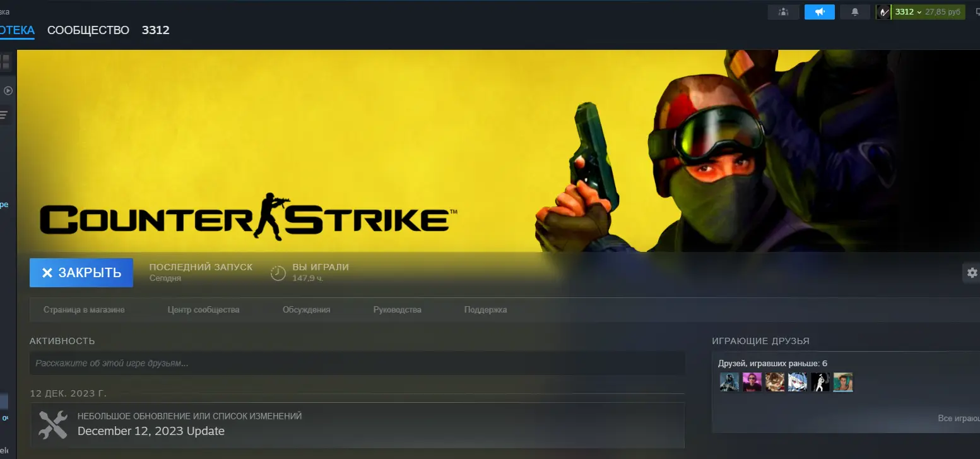Viewport: 980px width, 459px height.
Task: Click the АКТИВНОСТЬ section heading
Action: point(62,341)
